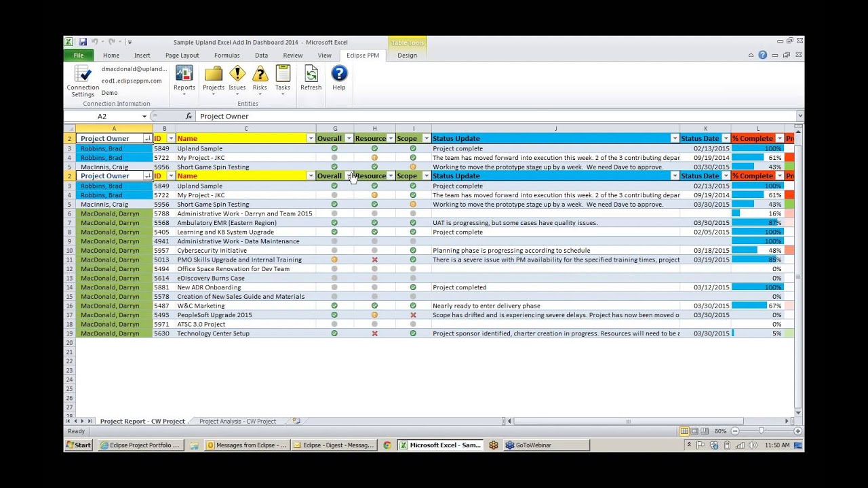This screenshot has height=488, width=868.
Task: Click the zoom slider handle in the status bar
Action: pyautogui.click(x=761, y=431)
